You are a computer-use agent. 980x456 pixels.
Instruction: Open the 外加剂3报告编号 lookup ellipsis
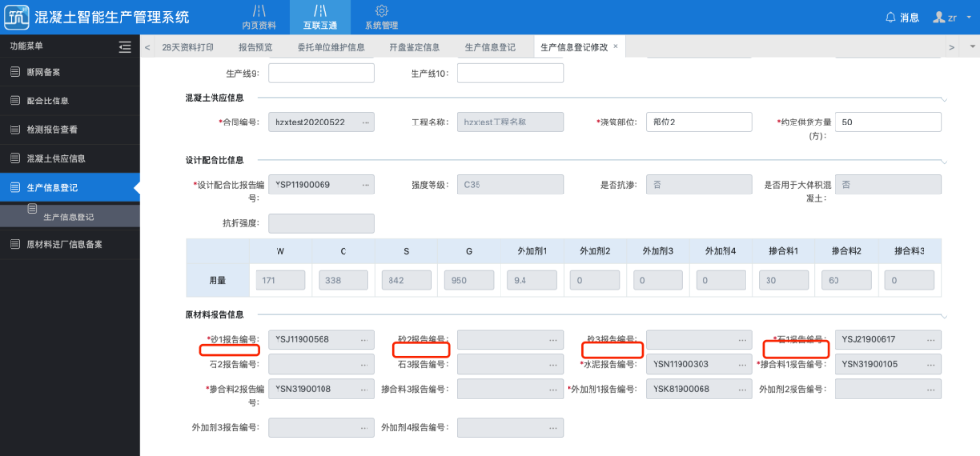(365, 428)
